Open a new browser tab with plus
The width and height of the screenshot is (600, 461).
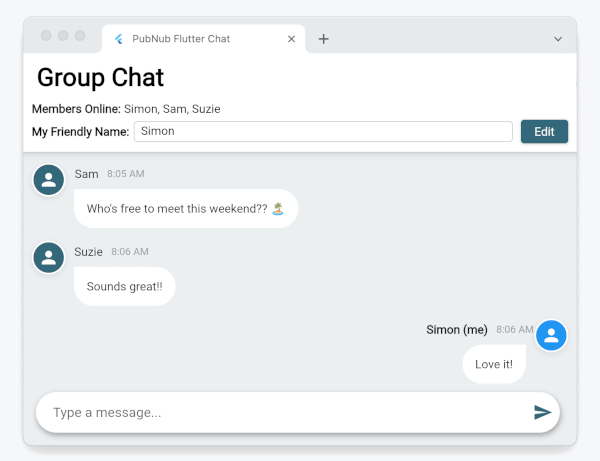coord(324,39)
